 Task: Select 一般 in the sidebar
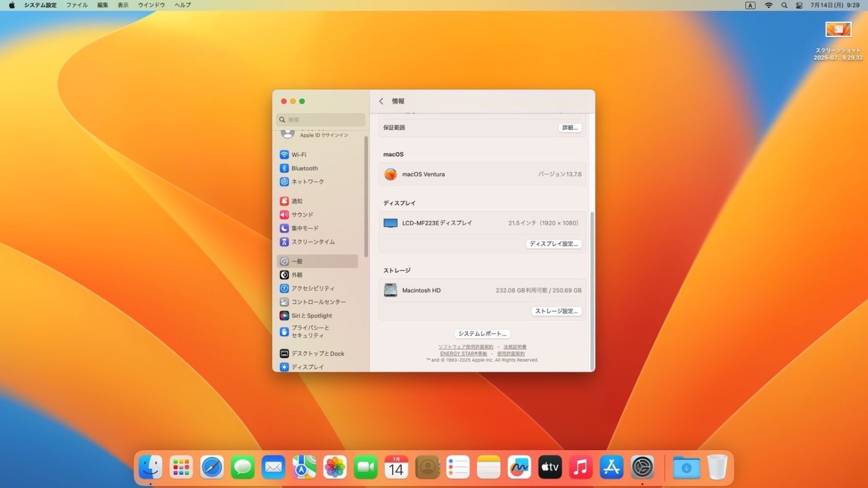[x=317, y=261]
